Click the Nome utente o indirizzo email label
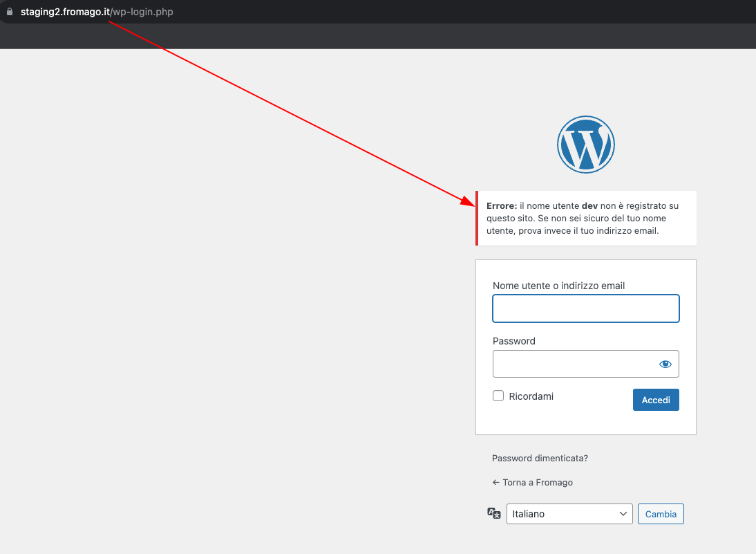The width and height of the screenshot is (756, 554). (x=558, y=286)
